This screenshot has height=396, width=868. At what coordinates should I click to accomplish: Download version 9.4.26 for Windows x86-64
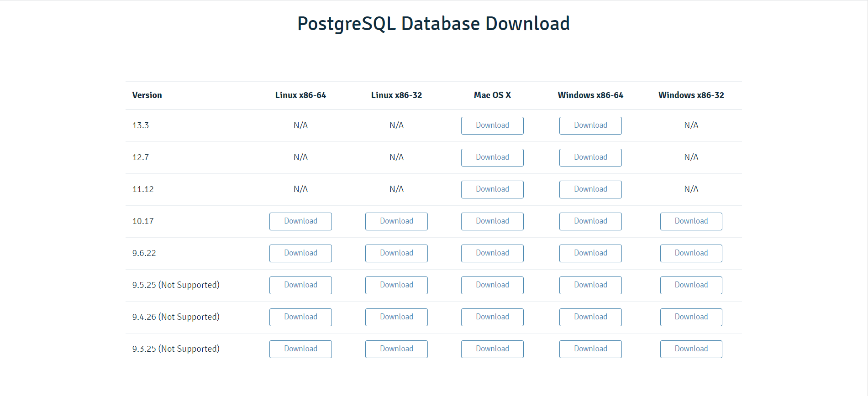point(590,317)
